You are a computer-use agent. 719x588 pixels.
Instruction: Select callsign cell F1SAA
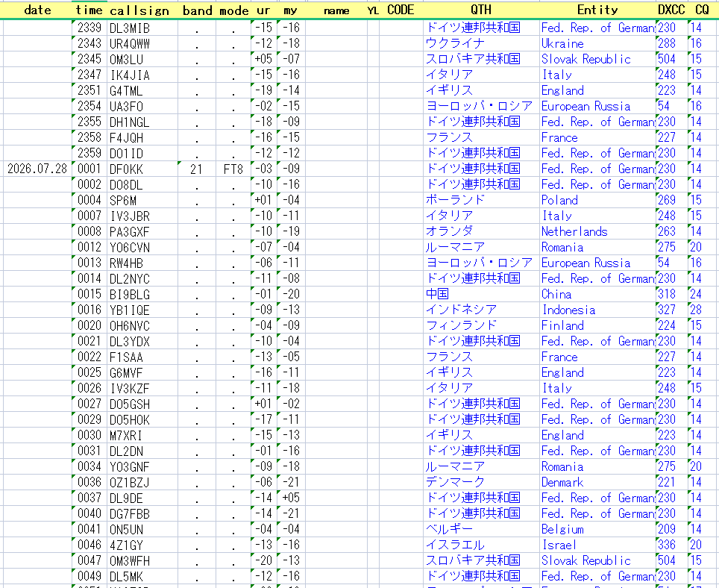142,357
